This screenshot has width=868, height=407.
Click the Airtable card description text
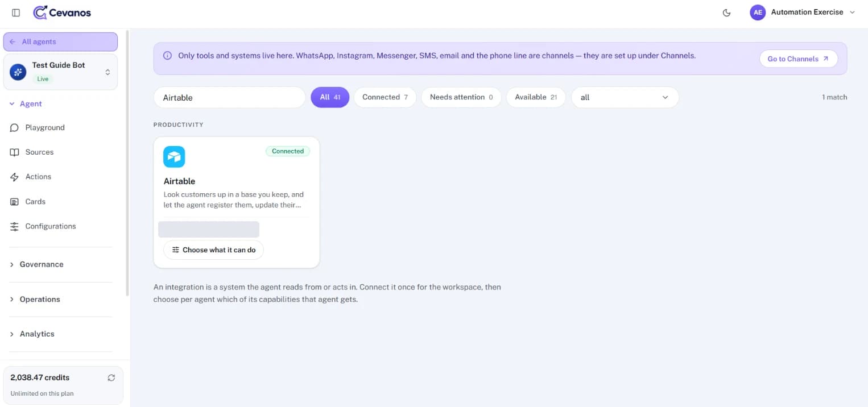coord(234,200)
